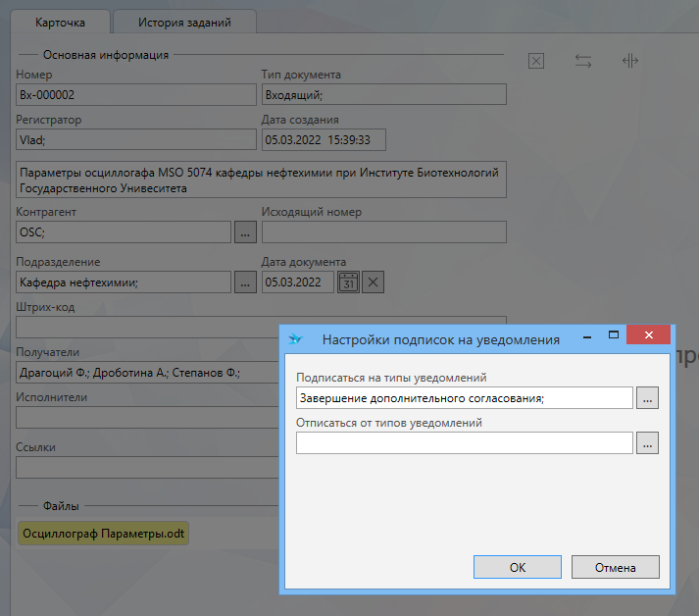
Task: Browse notification types to unsubscribe from
Action: coord(647,443)
